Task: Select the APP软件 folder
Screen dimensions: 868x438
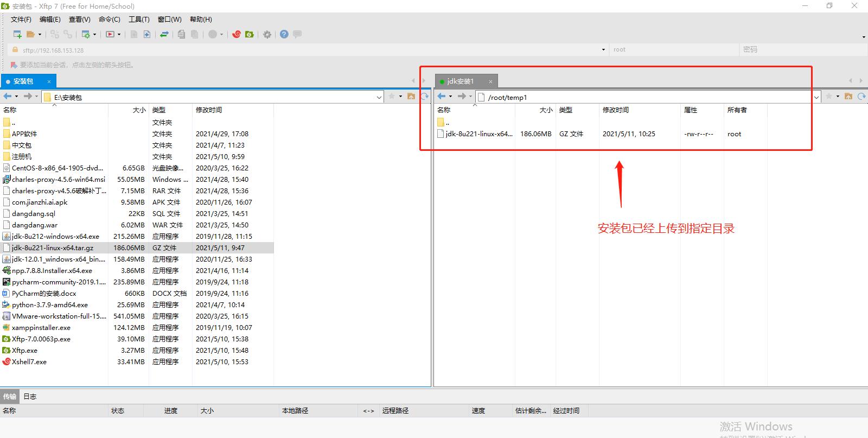Action: tap(137, 134)
